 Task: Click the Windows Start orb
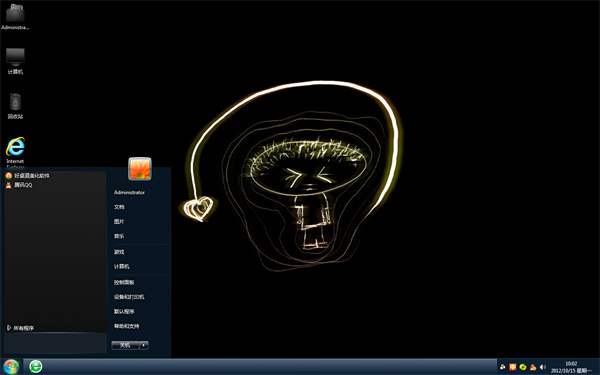coord(11,367)
